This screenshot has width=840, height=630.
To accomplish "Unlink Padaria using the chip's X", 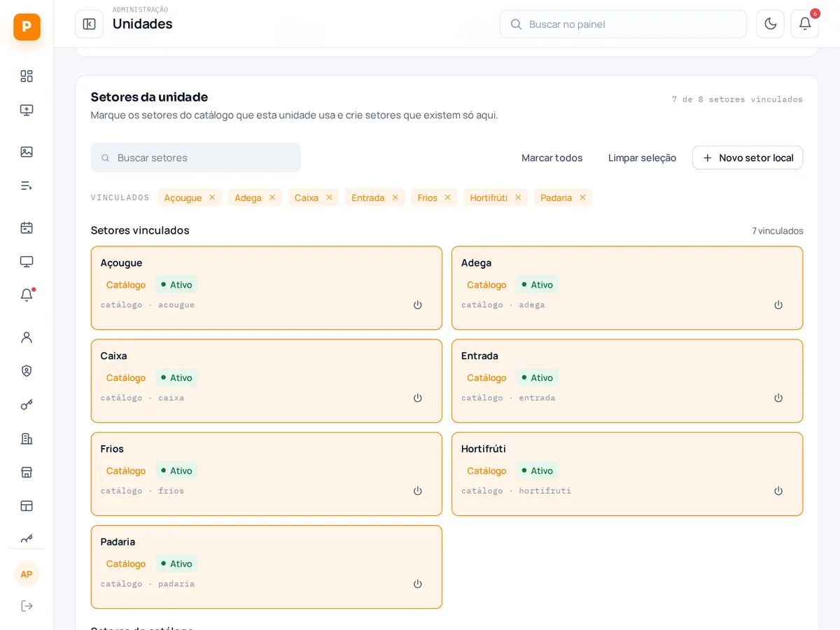I will (x=582, y=197).
